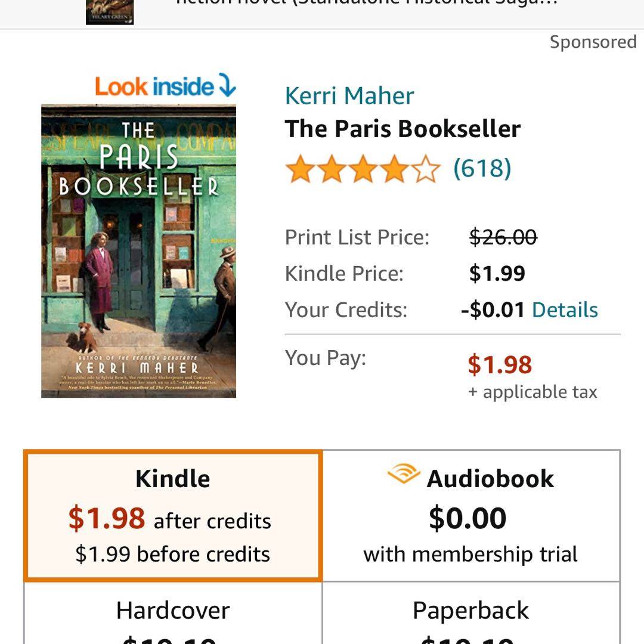The image size is (644, 644).
Task: Tap the Sponsored label
Action: point(593,42)
